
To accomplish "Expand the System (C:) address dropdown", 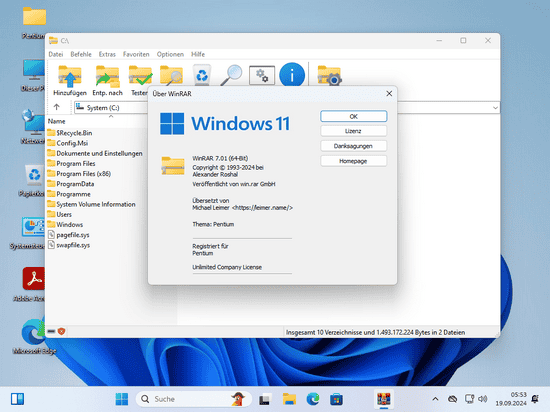I will 495,108.
